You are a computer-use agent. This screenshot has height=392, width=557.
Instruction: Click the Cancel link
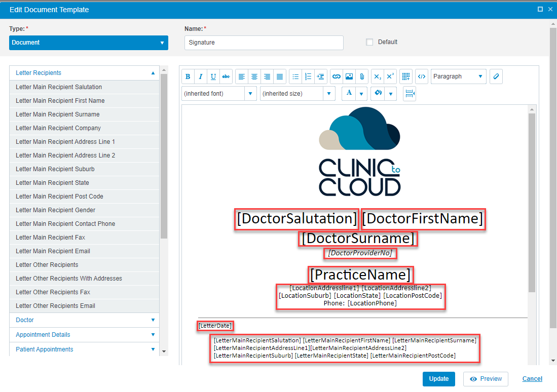tap(532, 379)
